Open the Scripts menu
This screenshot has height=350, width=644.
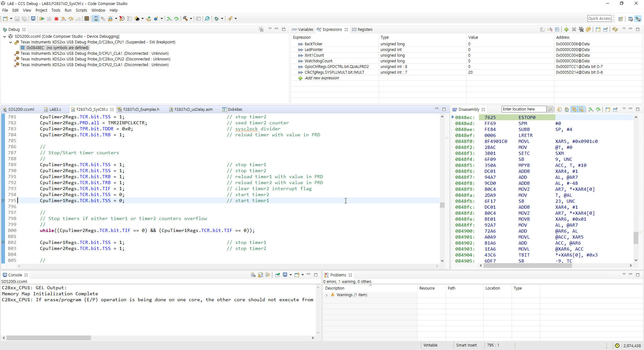pos(81,10)
